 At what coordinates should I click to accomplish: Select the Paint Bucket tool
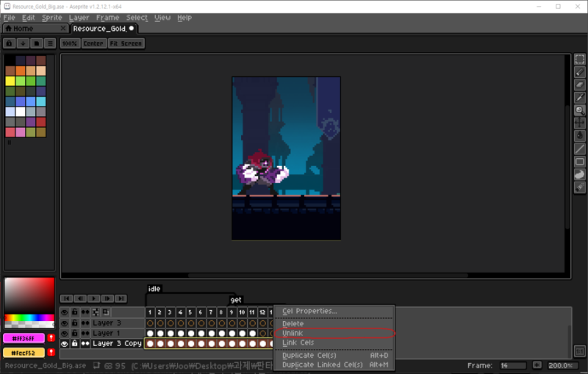tap(580, 136)
